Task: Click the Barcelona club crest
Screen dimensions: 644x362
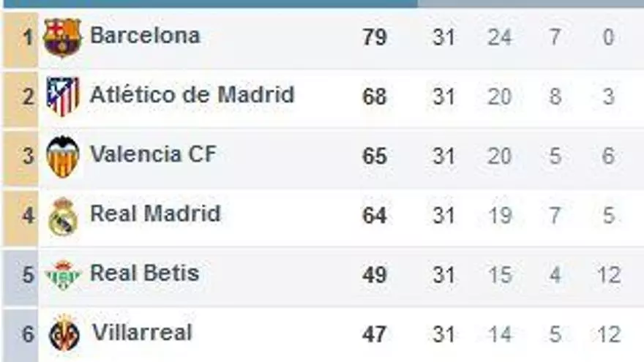Action: (62, 37)
